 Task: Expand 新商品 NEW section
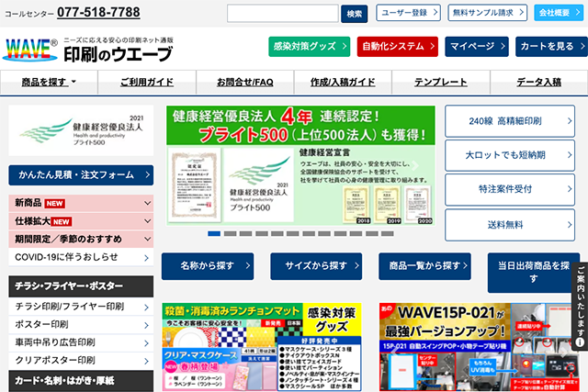click(x=81, y=203)
